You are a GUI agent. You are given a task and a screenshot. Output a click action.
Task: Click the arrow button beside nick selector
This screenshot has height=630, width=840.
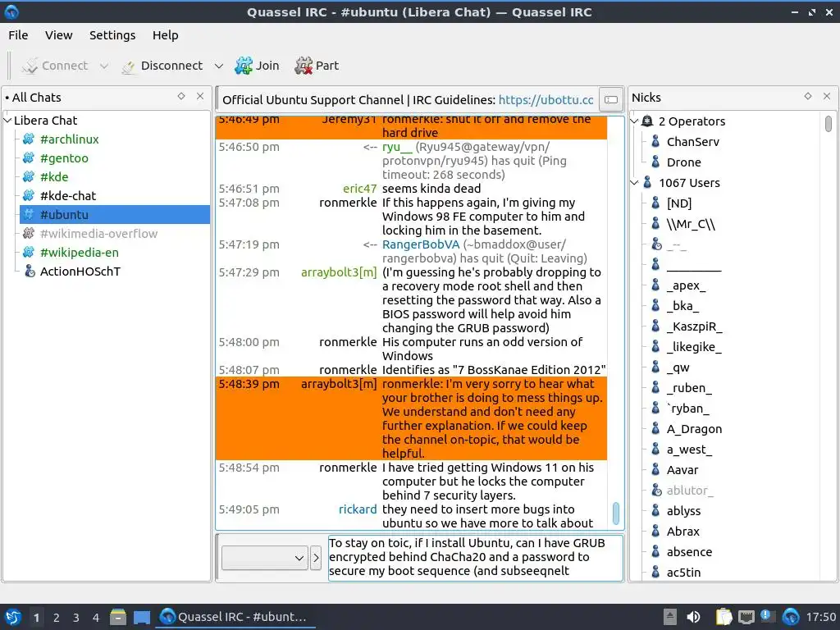pyautogui.click(x=316, y=558)
